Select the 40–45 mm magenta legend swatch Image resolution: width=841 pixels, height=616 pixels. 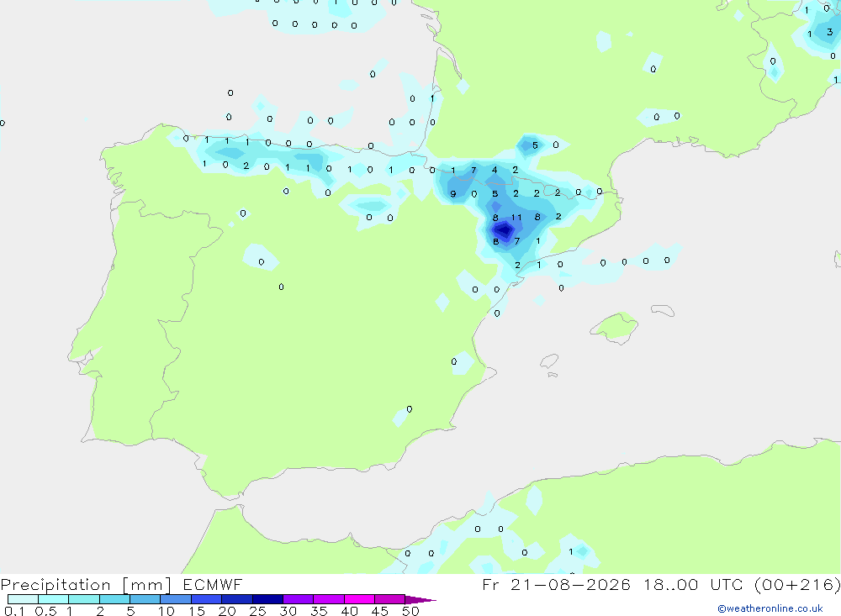[359, 599]
